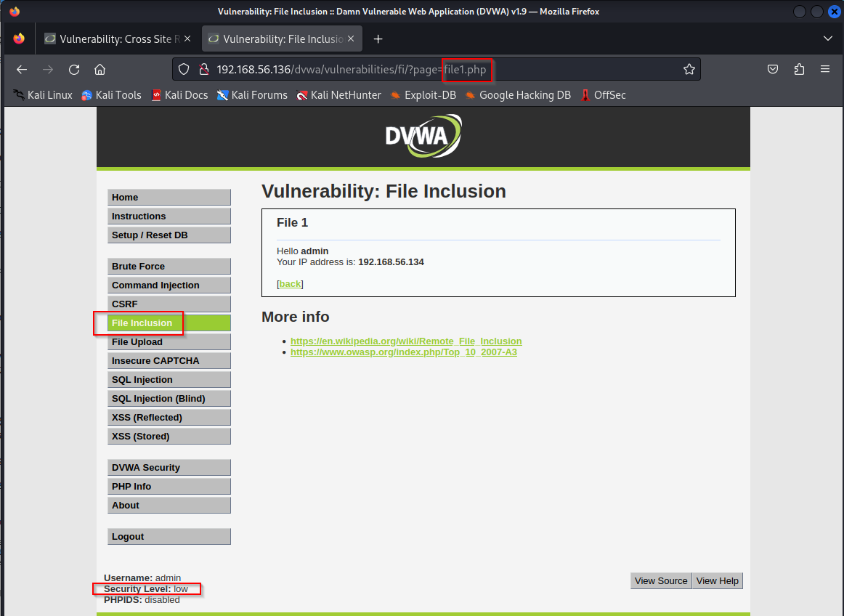Click the Firefox back arrow
Image resolution: width=844 pixels, height=616 pixels.
tap(22, 70)
